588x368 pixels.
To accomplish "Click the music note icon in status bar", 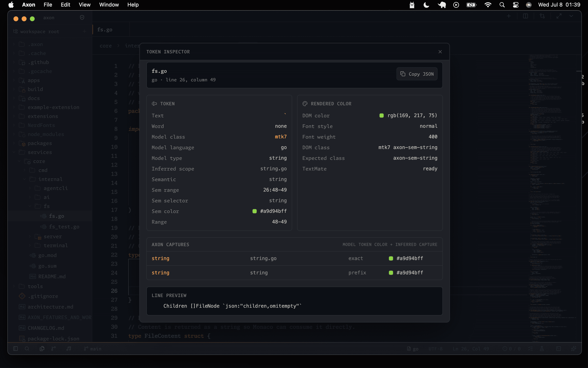I will click(69, 349).
